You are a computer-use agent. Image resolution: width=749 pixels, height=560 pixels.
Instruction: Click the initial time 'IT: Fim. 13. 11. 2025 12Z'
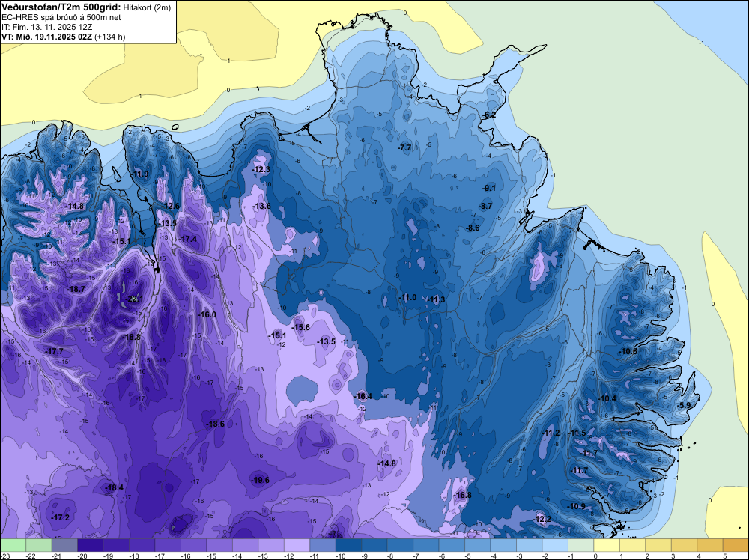[46, 27]
